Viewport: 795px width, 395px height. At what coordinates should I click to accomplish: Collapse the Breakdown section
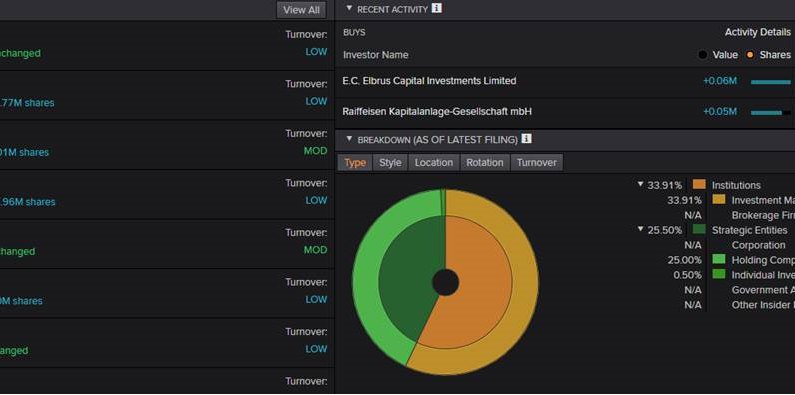(x=349, y=139)
